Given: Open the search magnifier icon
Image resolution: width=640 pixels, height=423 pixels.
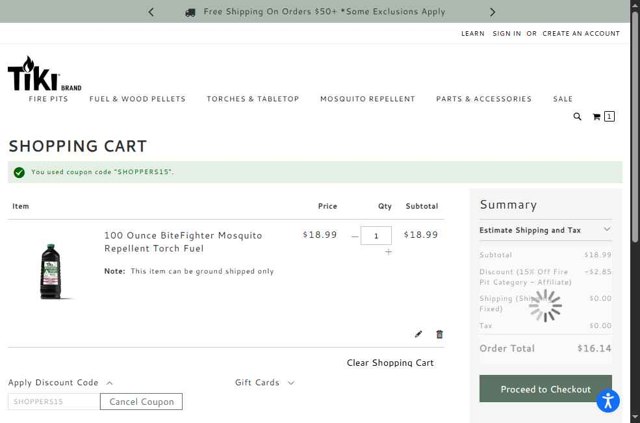Looking at the screenshot, I should (x=577, y=117).
